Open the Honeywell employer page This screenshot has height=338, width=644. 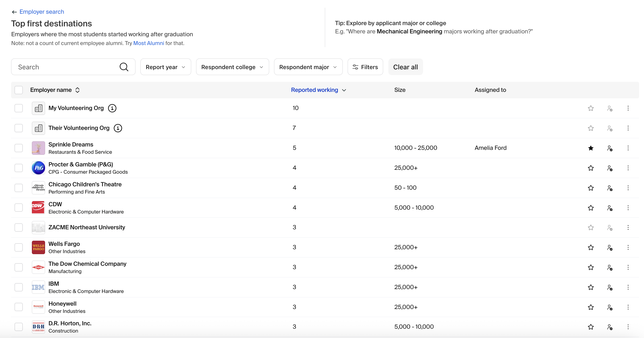tap(62, 304)
